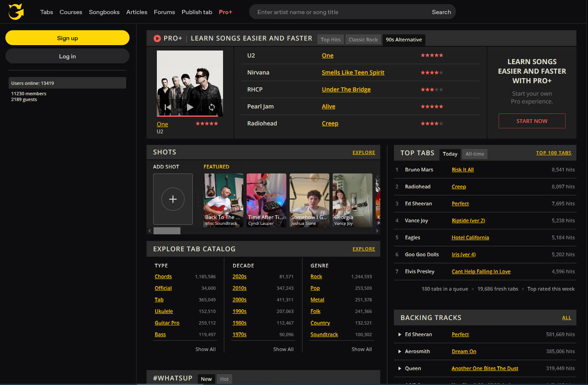This screenshot has height=385, width=588.
Task: Expand Type list with Show All
Action: 205,349
